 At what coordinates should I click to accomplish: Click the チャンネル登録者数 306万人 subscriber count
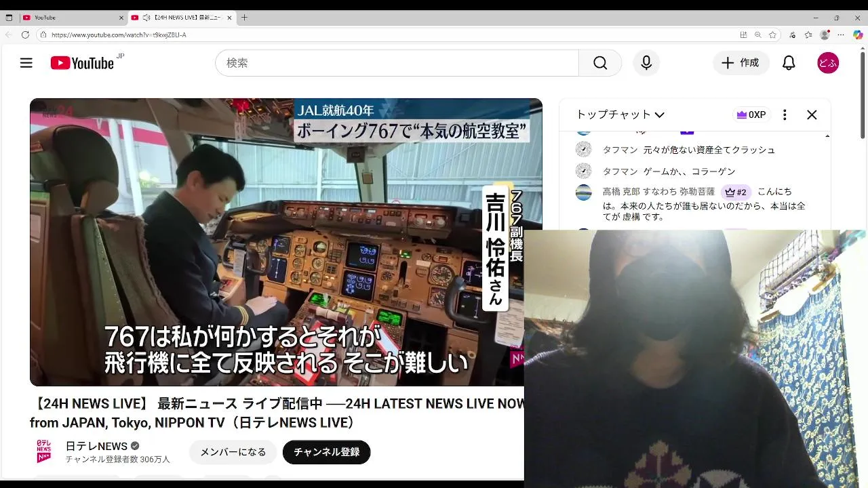[117, 460]
